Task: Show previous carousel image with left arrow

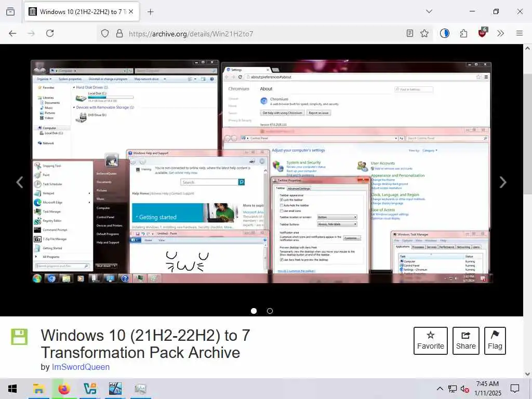Action: coord(20,182)
